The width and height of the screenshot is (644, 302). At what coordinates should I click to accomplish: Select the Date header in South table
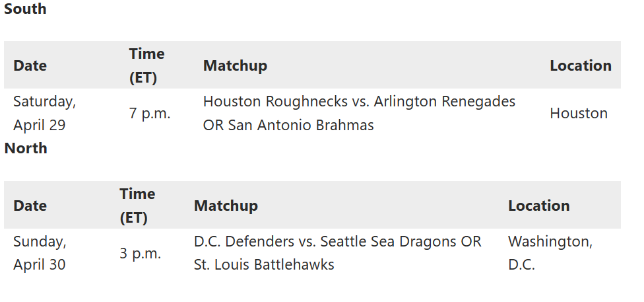tap(30, 65)
